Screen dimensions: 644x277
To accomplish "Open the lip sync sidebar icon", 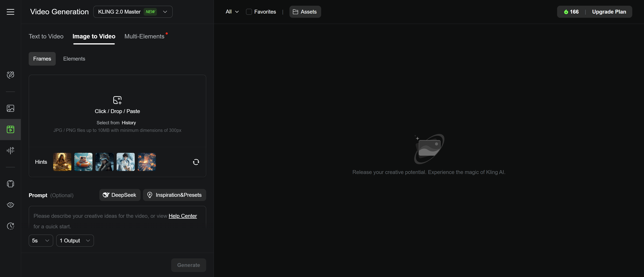I will 10,205.
